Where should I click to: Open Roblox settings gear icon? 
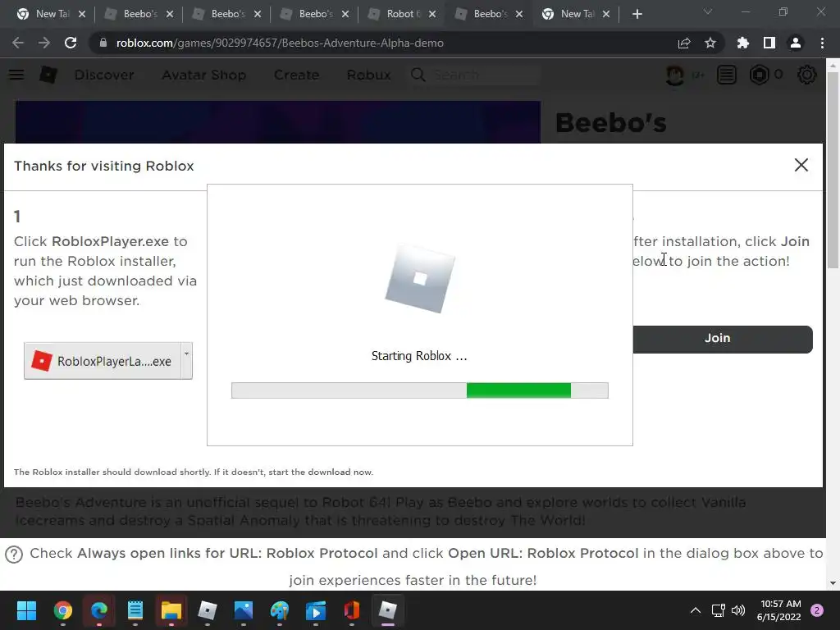point(807,75)
